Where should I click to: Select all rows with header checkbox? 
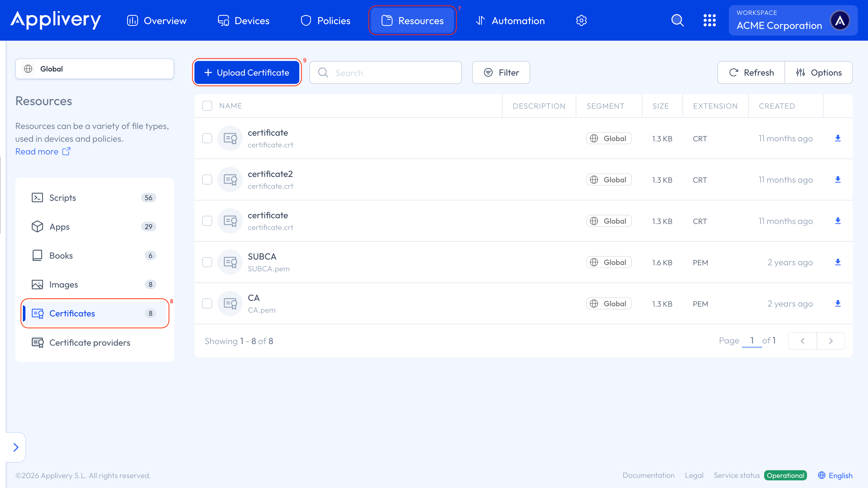(x=207, y=106)
